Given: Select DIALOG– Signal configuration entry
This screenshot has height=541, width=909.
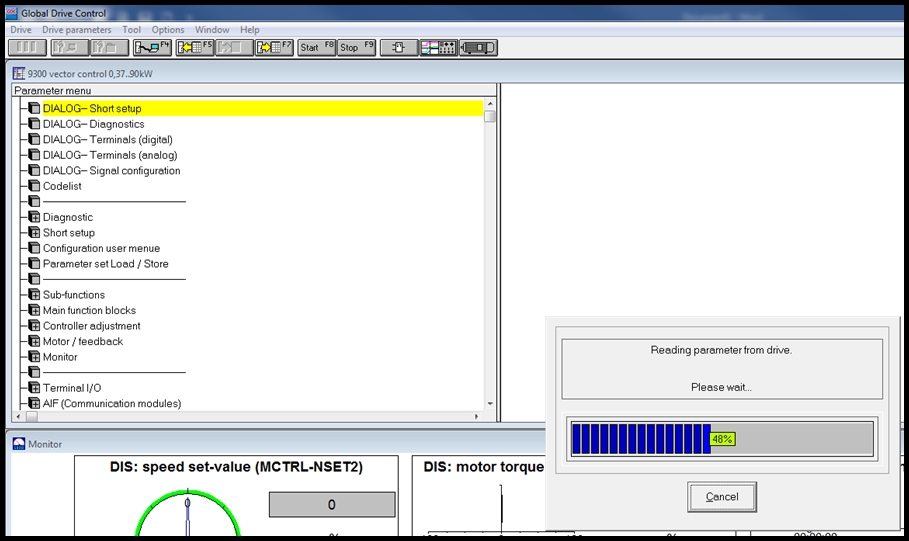Looking at the screenshot, I should click(112, 170).
